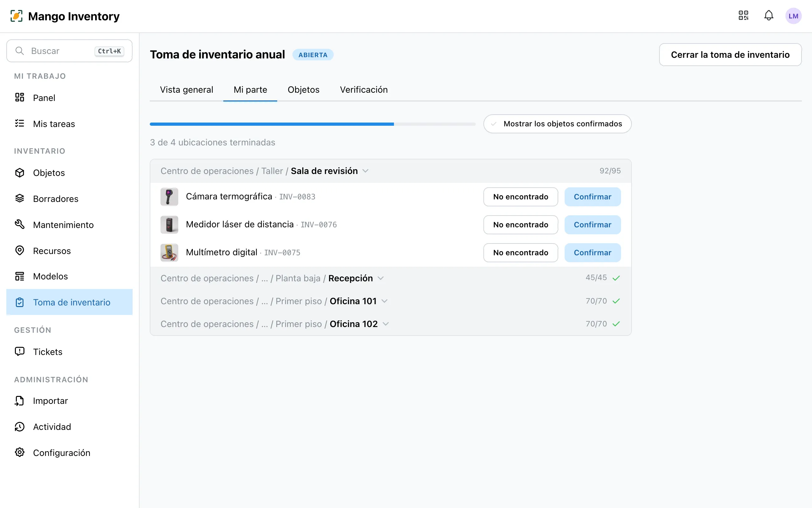Open the Cámara termográfica thumbnail
This screenshot has width=812, height=508.
(x=169, y=197)
